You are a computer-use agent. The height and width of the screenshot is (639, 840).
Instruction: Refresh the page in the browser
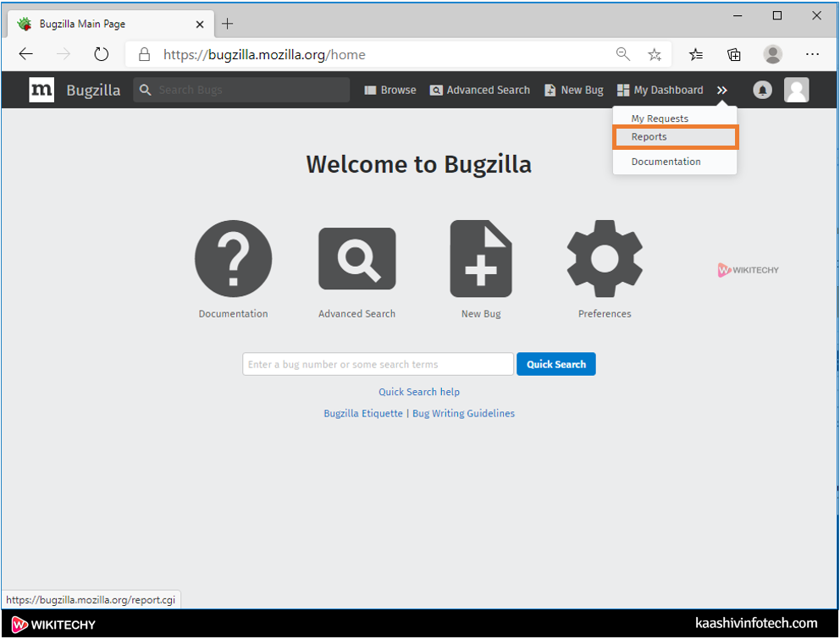102,54
